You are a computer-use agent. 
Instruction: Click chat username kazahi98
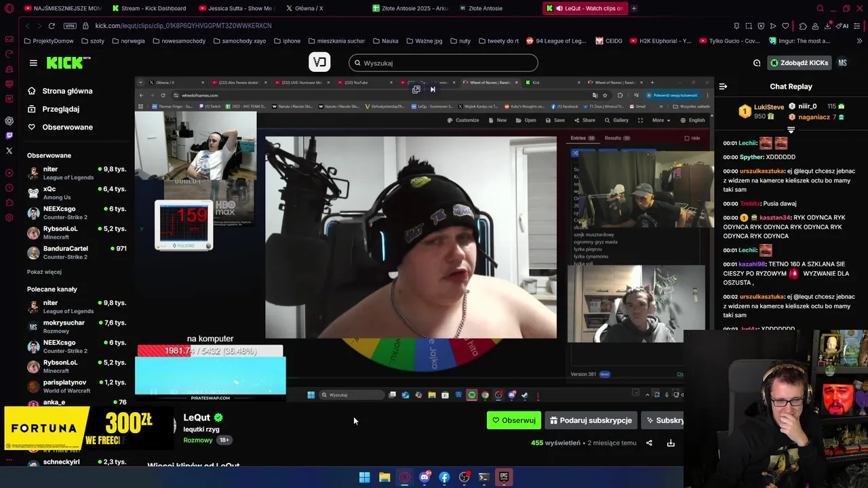(x=751, y=264)
